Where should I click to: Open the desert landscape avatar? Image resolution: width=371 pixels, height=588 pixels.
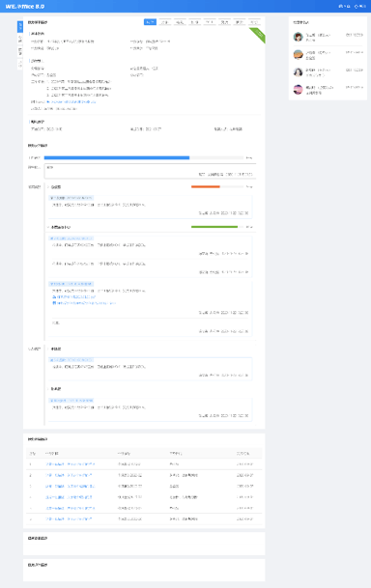click(298, 54)
